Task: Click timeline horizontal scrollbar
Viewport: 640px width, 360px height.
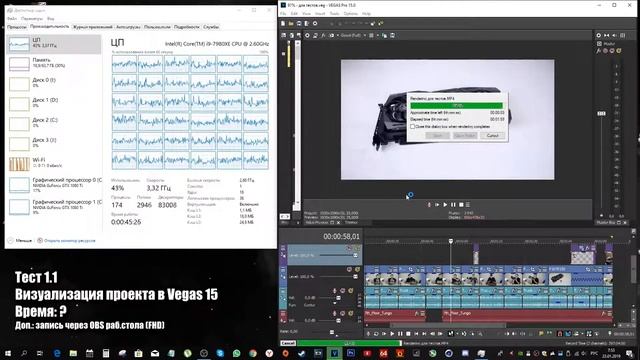Action: pyautogui.click(x=448, y=325)
